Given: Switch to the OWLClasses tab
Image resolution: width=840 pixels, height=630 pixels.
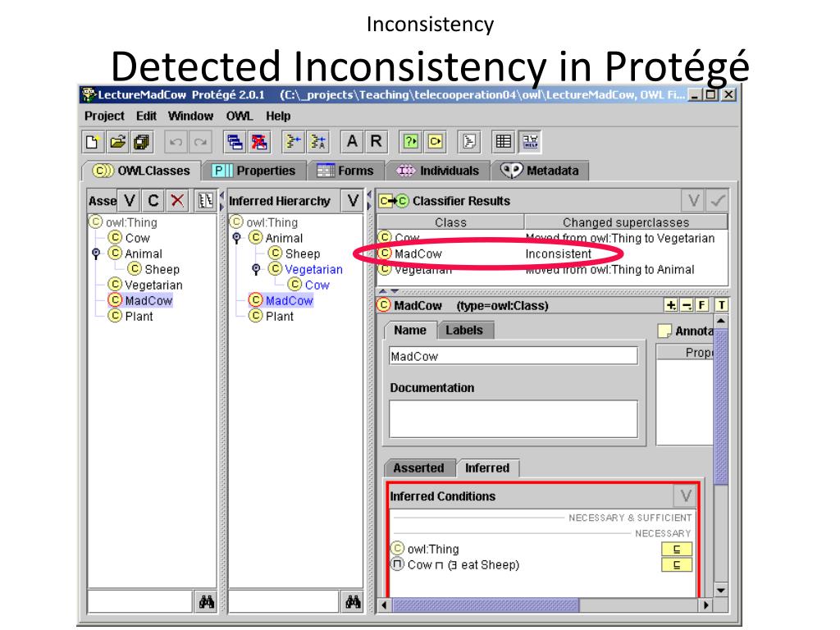Looking at the screenshot, I should coord(141,171).
